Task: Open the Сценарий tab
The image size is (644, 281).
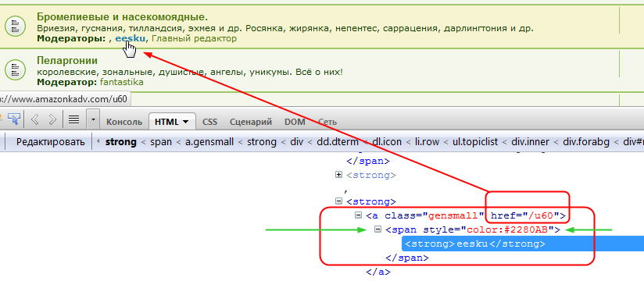Action: (x=251, y=122)
